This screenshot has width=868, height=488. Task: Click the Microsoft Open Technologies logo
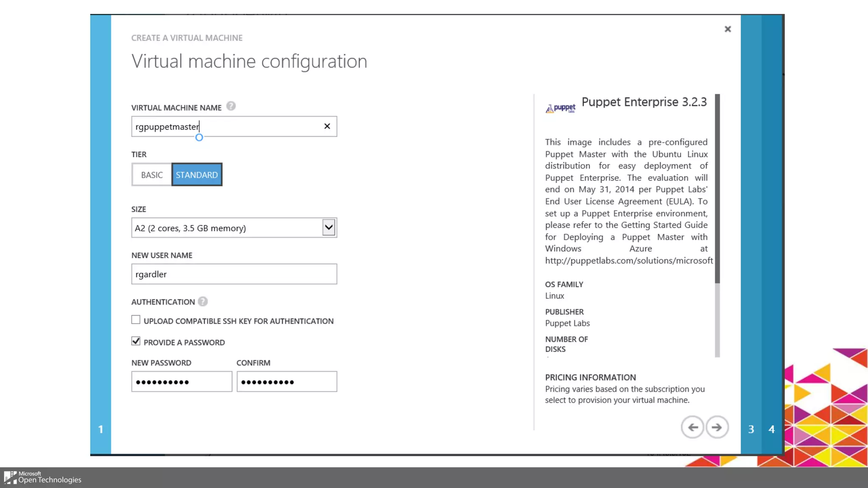pos(42,477)
